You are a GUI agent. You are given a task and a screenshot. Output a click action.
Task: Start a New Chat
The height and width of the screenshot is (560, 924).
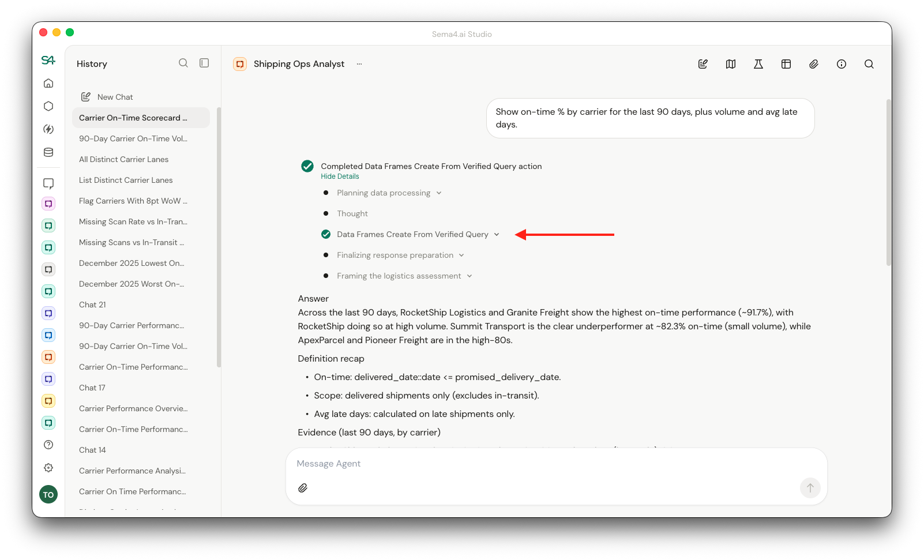[x=114, y=96]
